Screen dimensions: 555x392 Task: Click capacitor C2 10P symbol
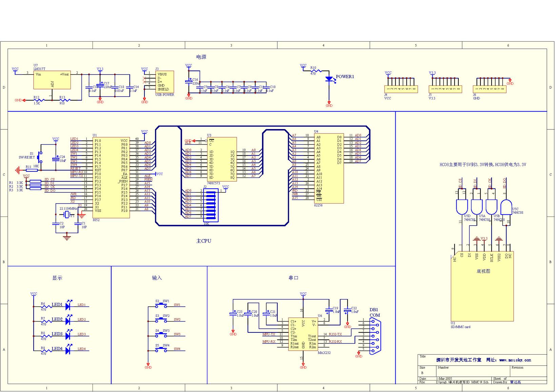[x=56, y=224]
